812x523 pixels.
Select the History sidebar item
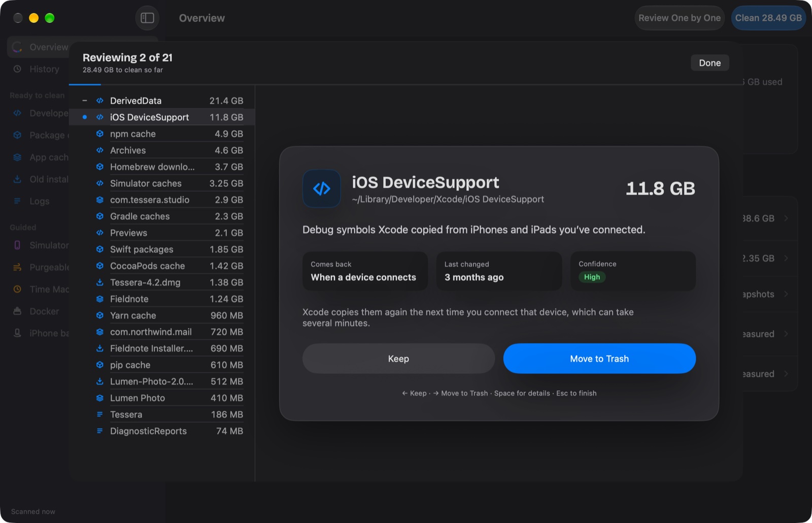coord(38,69)
